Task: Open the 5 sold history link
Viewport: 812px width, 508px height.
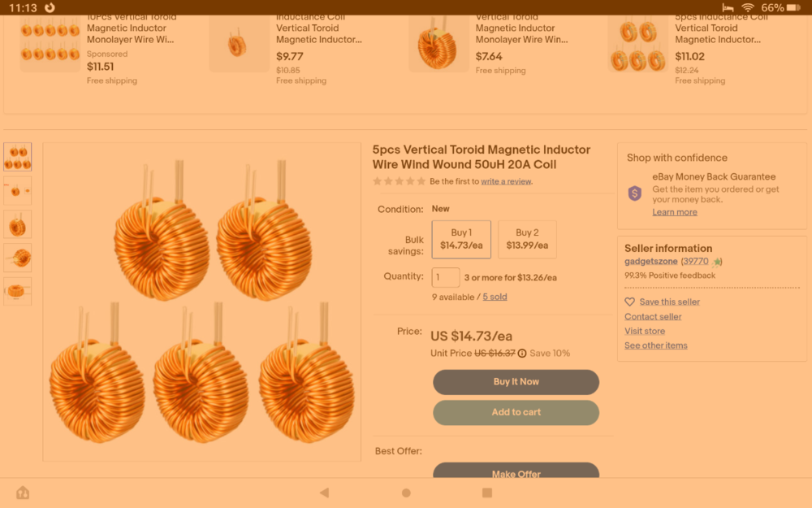Action: (495, 297)
